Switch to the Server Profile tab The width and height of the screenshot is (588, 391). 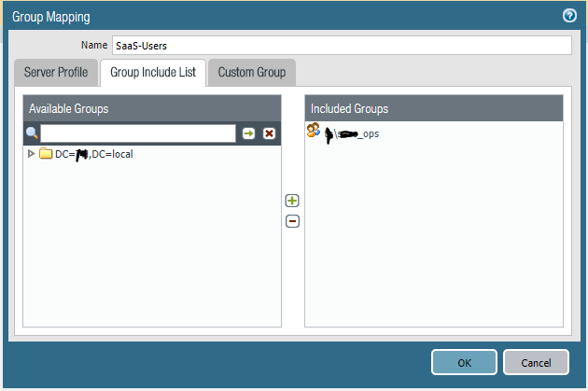pyautogui.click(x=56, y=72)
